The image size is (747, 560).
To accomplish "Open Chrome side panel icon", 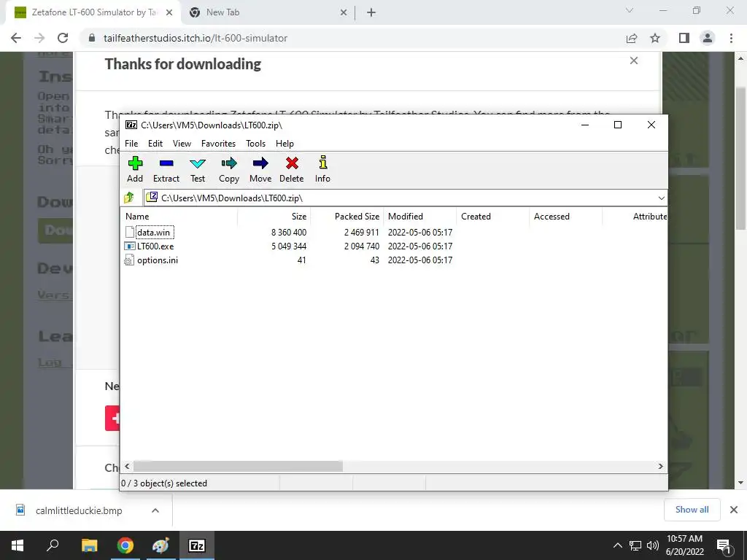I will tap(684, 38).
